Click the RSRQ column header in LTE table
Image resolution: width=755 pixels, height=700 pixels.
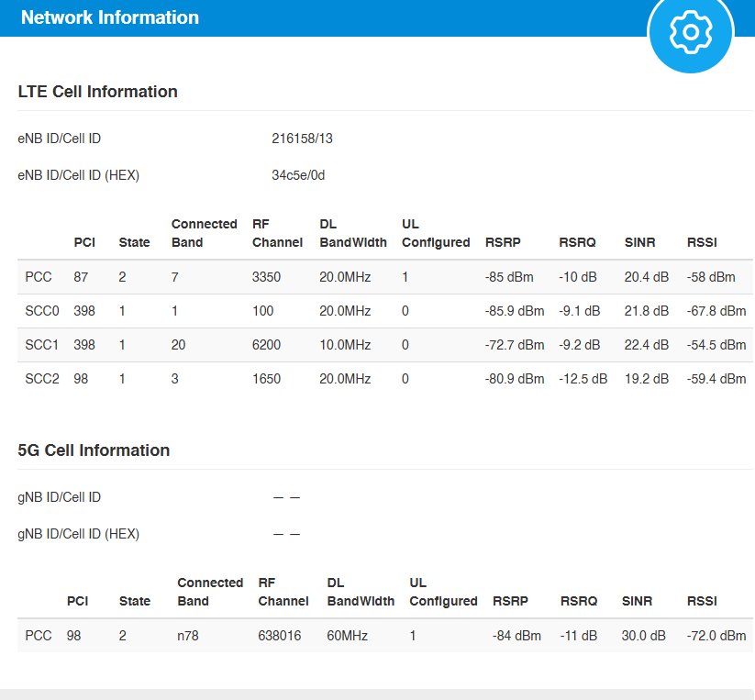[577, 243]
